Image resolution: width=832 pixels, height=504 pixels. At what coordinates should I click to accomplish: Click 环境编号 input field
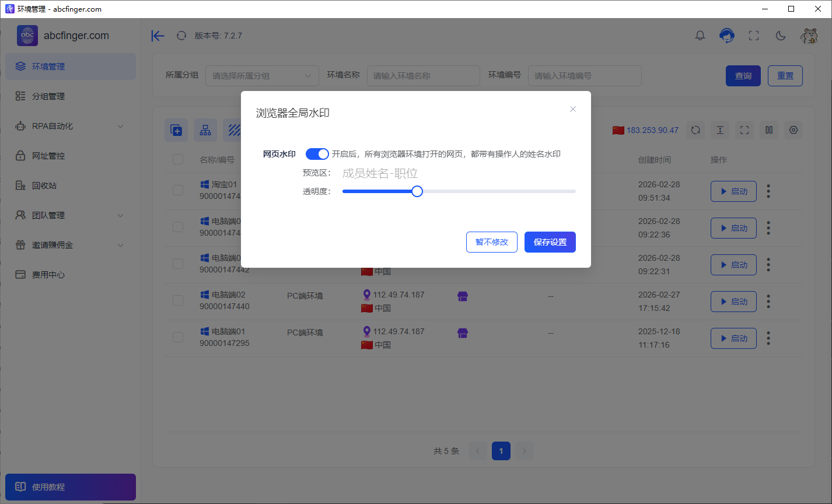click(585, 76)
